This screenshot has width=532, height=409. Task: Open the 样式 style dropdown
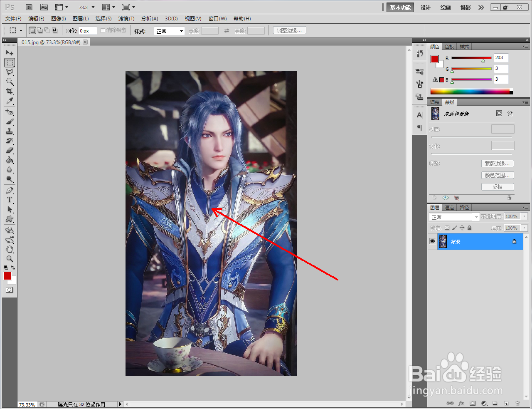point(169,31)
